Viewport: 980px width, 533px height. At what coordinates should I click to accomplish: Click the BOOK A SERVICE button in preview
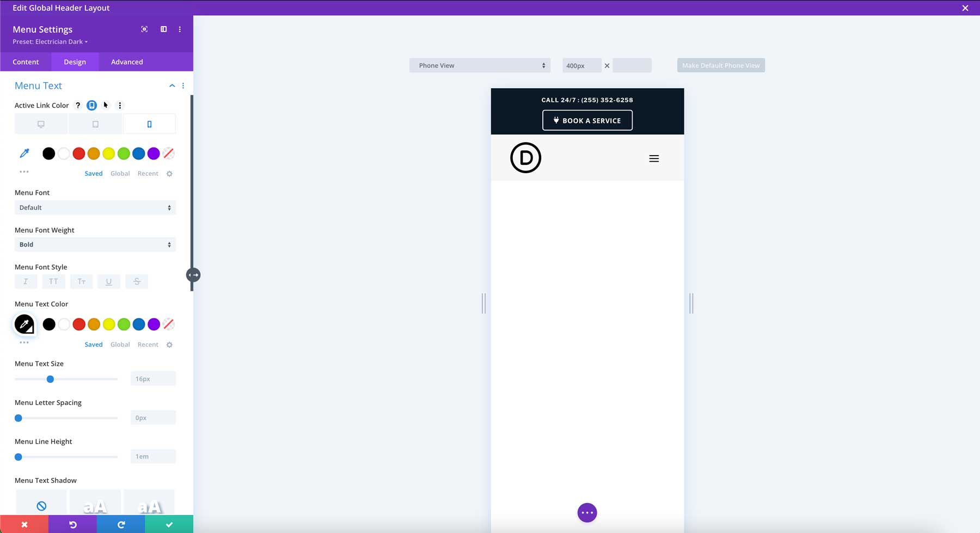pyautogui.click(x=587, y=120)
